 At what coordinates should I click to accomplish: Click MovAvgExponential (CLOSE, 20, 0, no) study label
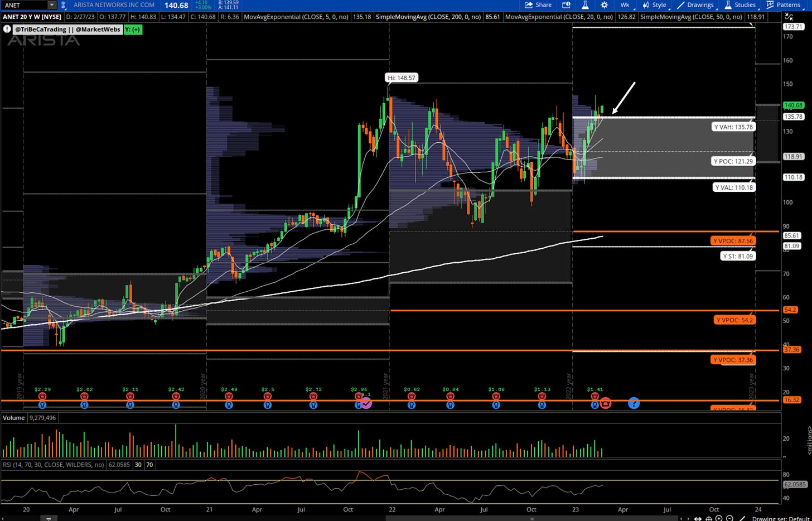[559, 17]
